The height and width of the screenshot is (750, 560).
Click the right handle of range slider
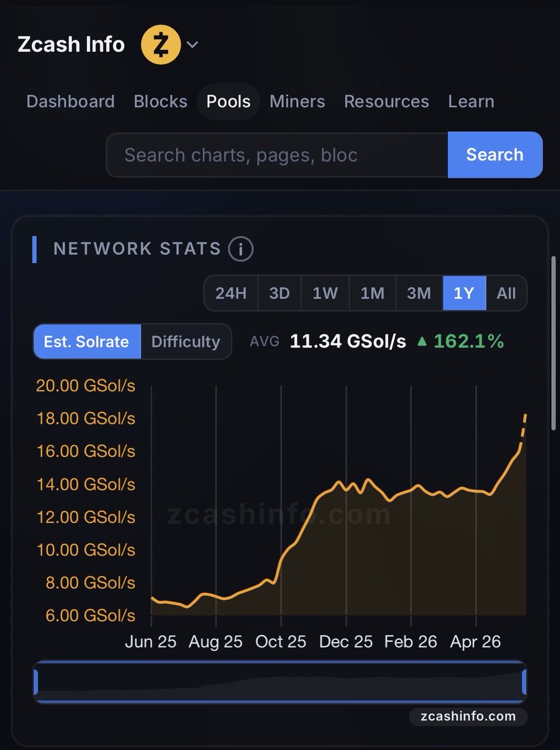[524, 682]
